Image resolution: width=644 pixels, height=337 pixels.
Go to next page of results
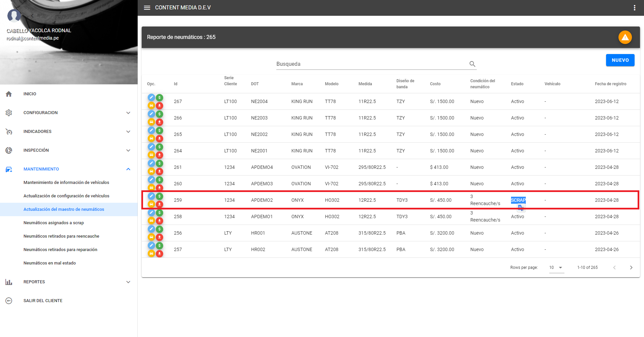click(631, 268)
